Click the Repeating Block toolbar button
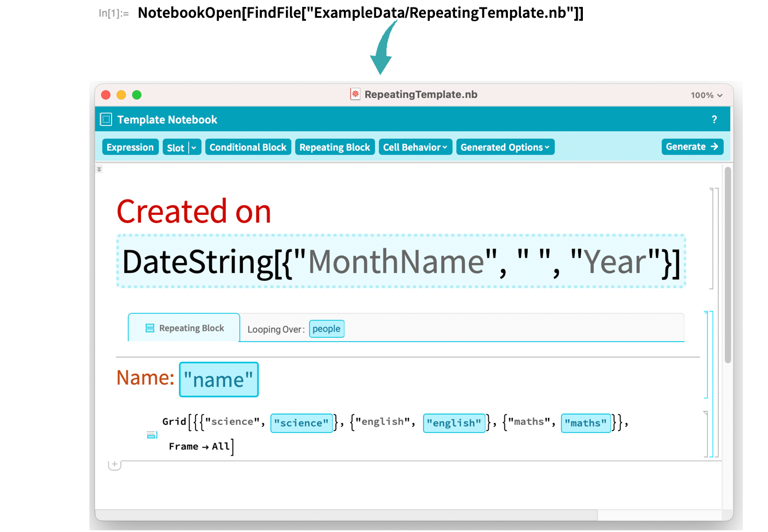 point(335,147)
